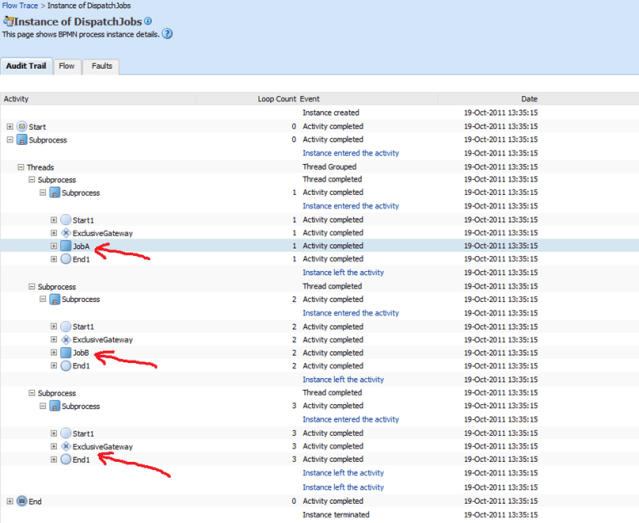Expand the bottom End node

tap(10, 501)
